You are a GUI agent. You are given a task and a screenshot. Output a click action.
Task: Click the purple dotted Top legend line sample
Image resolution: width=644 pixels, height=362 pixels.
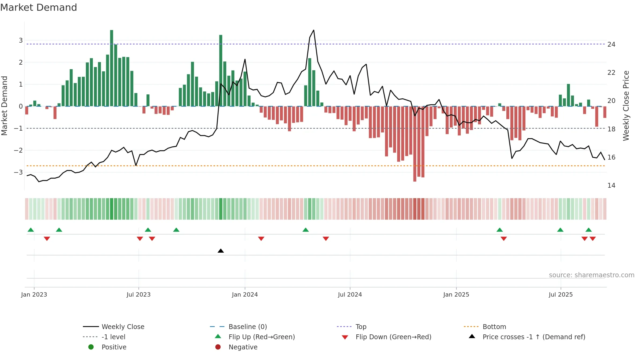click(x=345, y=327)
